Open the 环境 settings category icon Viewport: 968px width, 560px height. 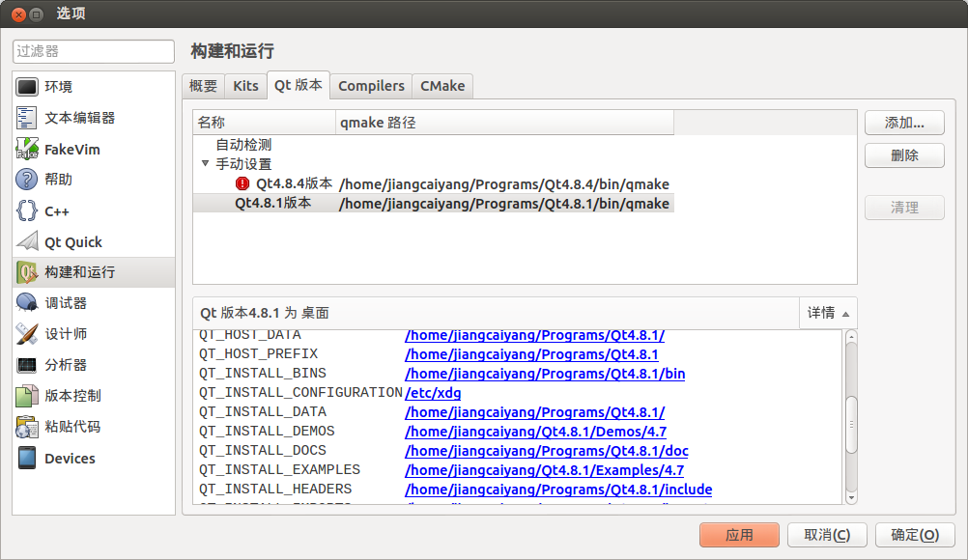tap(27, 87)
